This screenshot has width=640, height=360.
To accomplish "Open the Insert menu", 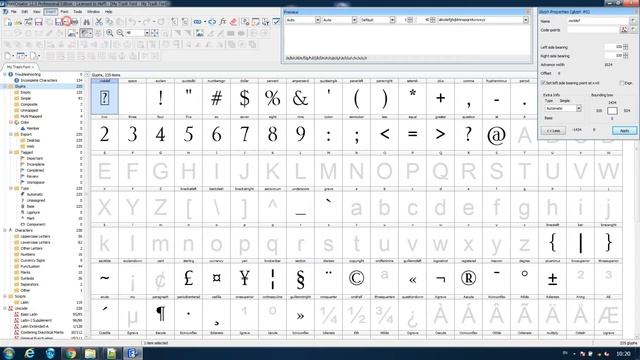I will point(51,12).
